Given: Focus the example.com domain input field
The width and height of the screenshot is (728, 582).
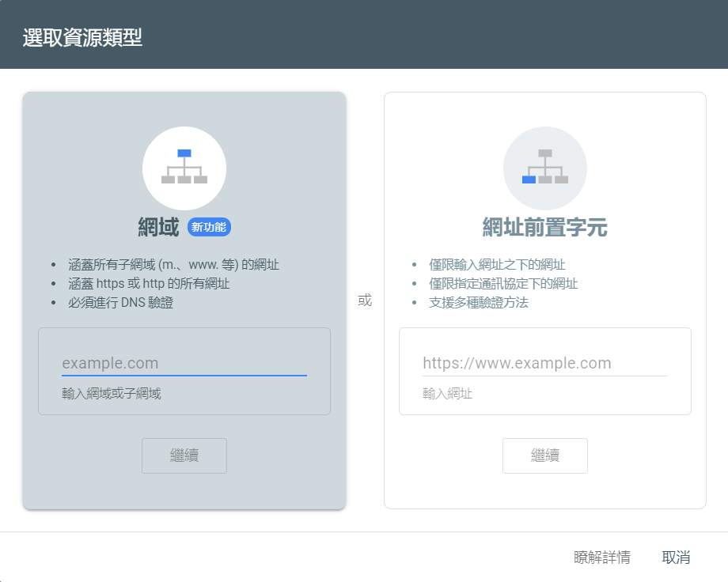Looking at the screenshot, I should (x=184, y=363).
